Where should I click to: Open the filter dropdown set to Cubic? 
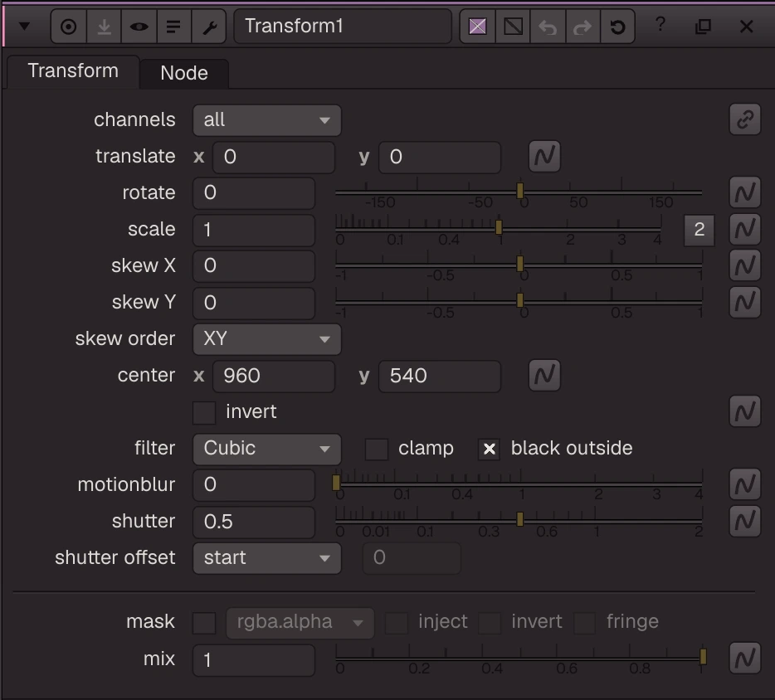coord(267,449)
